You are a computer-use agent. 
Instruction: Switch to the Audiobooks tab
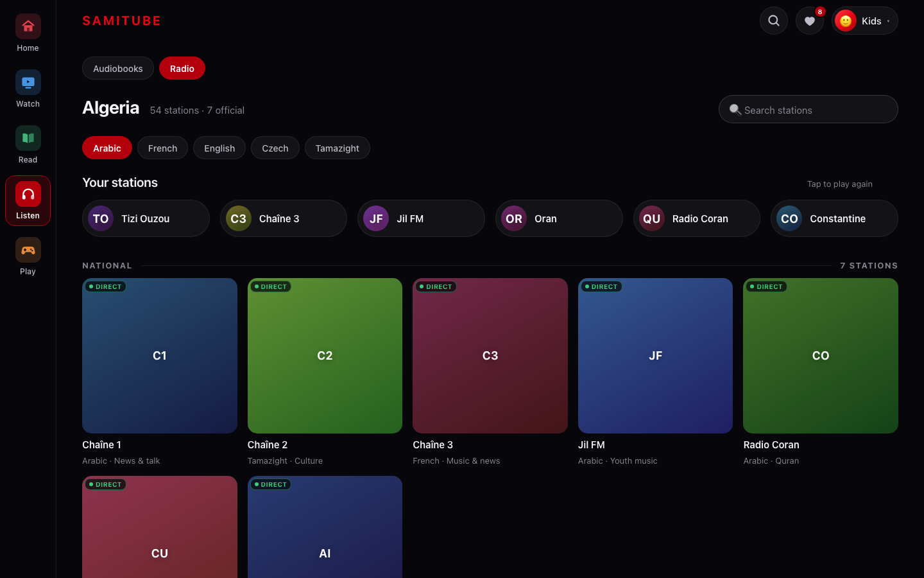118,68
